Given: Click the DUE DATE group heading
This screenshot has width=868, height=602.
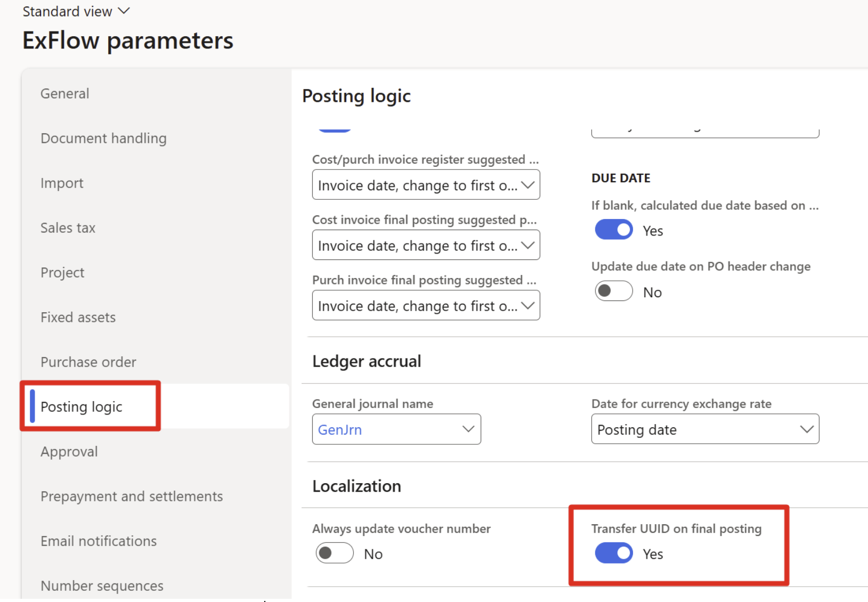Looking at the screenshot, I should [621, 178].
